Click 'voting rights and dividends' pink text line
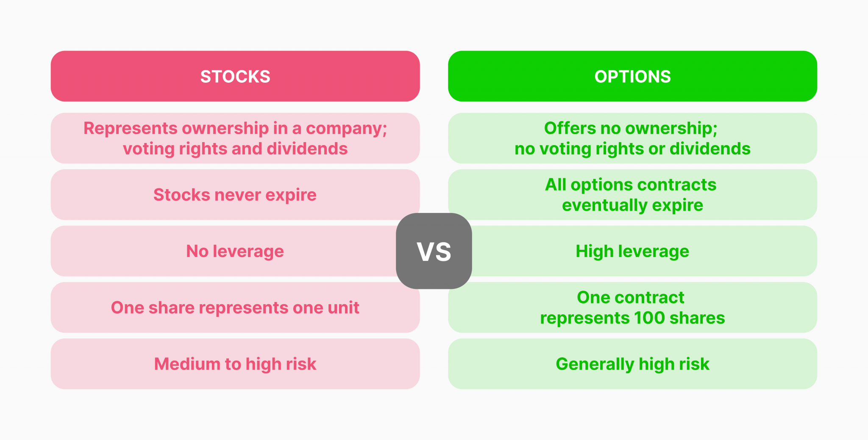Screen dimensions: 868x440 point(235,149)
